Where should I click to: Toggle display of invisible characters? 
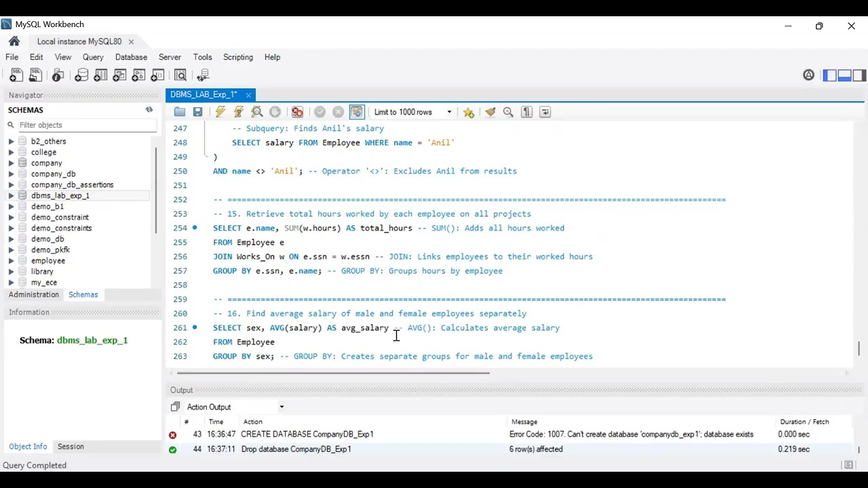[x=527, y=112]
